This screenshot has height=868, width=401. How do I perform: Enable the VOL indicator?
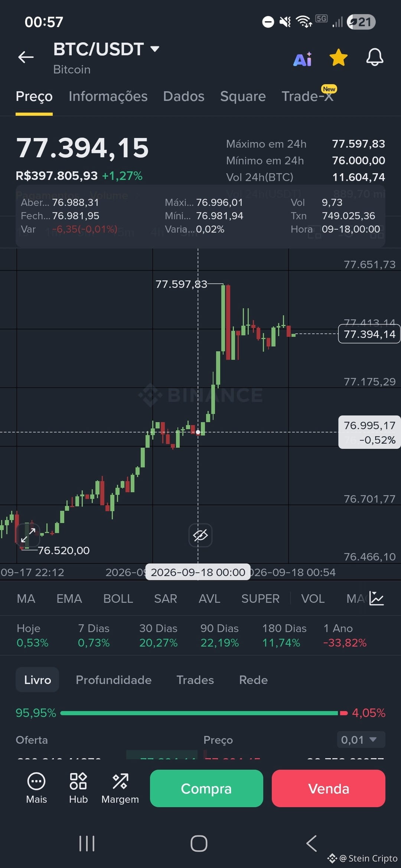pyautogui.click(x=313, y=599)
